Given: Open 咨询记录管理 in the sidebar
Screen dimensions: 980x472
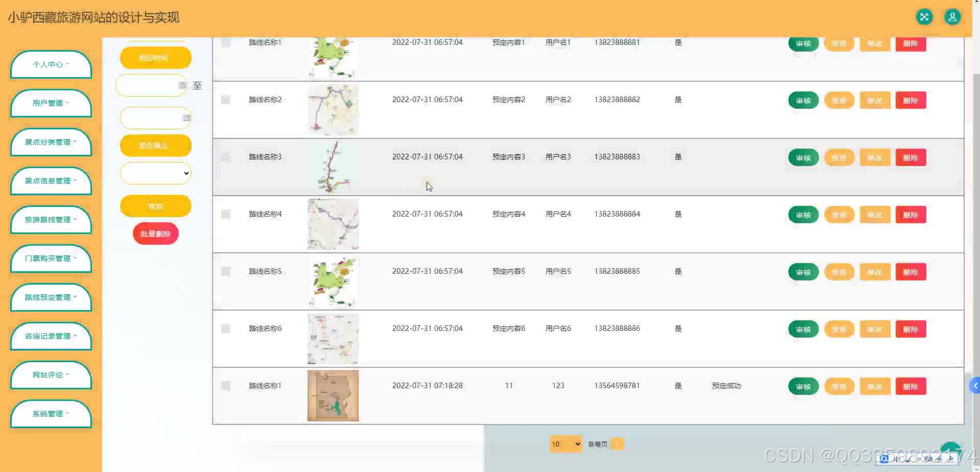Looking at the screenshot, I should coord(51,336).
